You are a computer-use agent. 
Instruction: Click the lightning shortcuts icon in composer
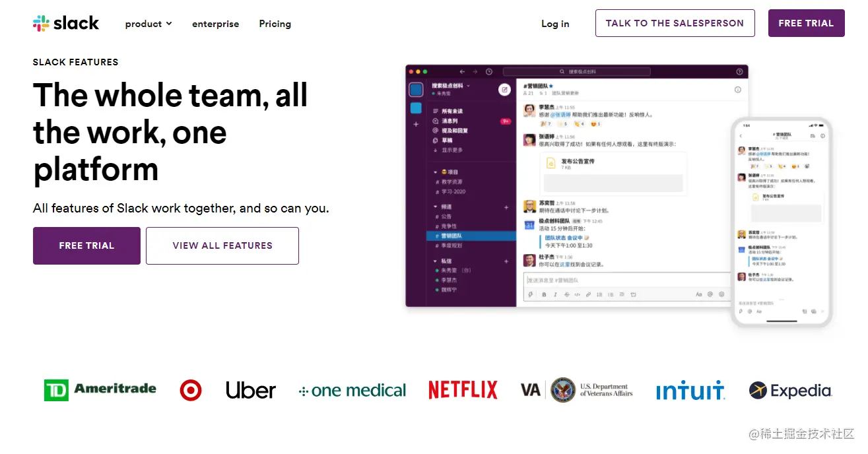530,294
